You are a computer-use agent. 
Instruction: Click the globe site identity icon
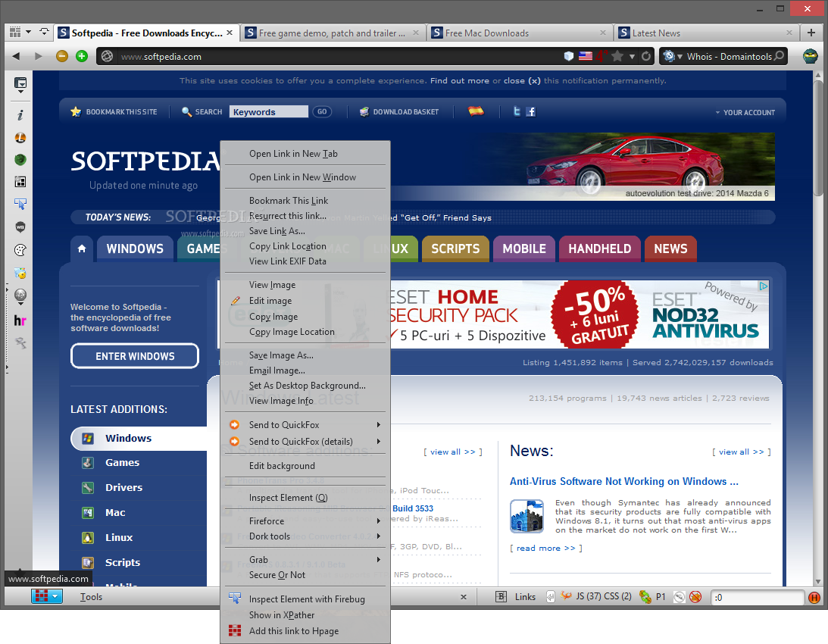pos(108,57)
